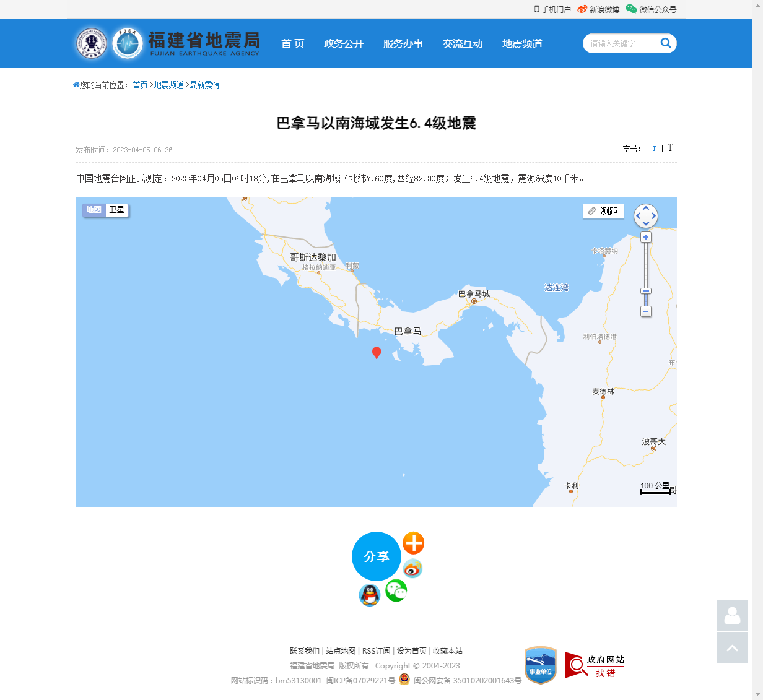Go to 首页 in the breadcrumb
The image size is (763, 700).
(140, 85)
